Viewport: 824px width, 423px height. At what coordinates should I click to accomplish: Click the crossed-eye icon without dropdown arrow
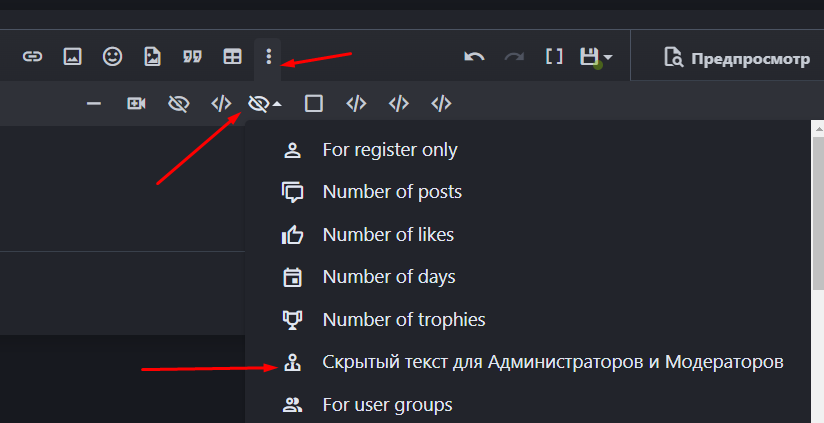[179, 103]
